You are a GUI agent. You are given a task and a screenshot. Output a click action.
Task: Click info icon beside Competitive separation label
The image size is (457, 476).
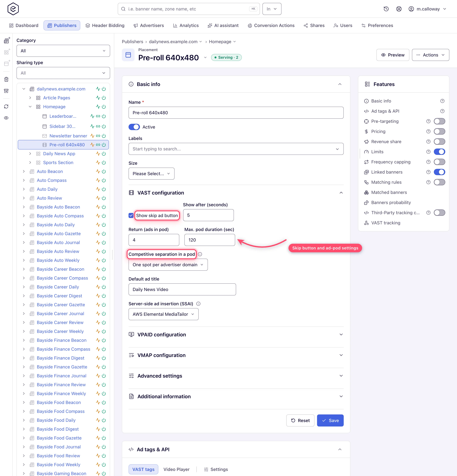tap(200, 254)
